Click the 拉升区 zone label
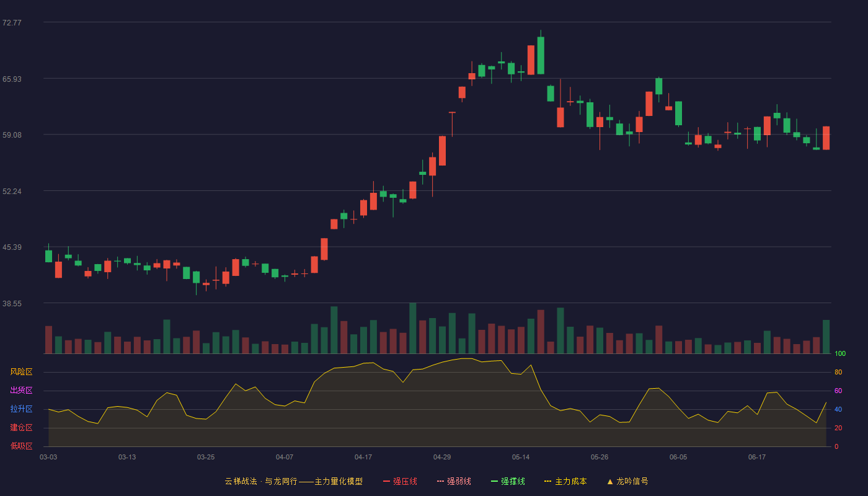 tap(21, 409)
